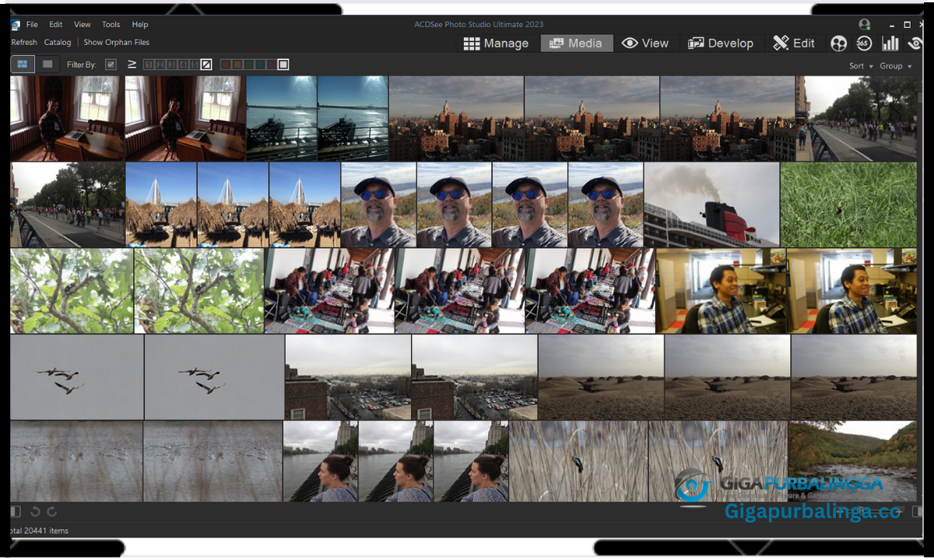Toggle the unlabeled color filter box
This screenshot has width=934, height=560.
(283, 65)
